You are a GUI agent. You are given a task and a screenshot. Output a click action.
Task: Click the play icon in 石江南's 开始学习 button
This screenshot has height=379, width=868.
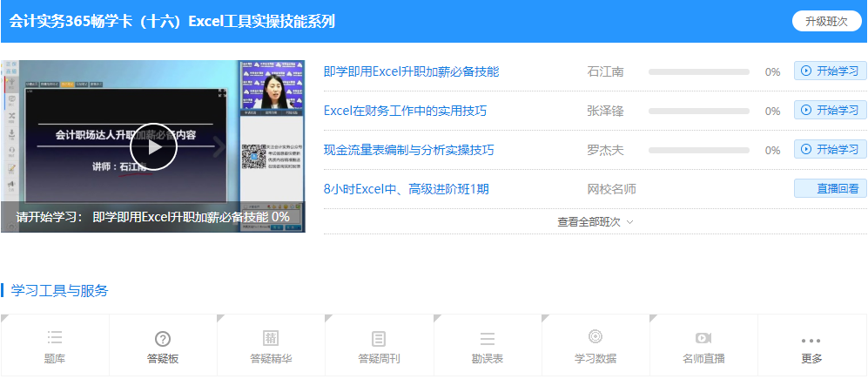tap(806, 71)
